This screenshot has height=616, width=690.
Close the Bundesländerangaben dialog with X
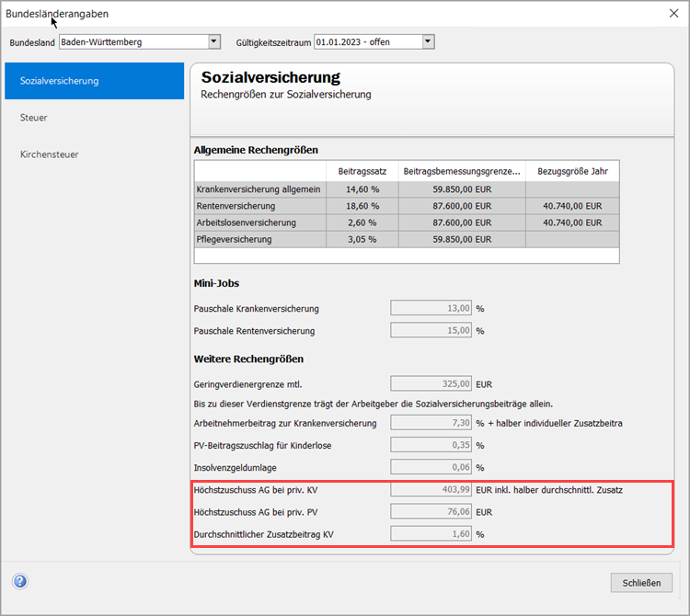673,13
